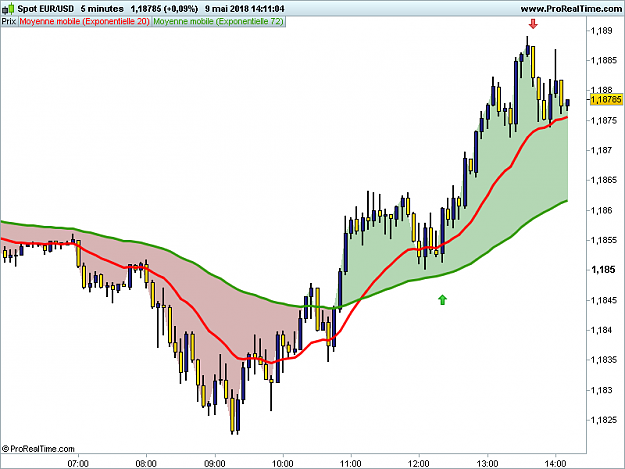Click the 1,189 price axis label
The image size is (625, 469).
[601, 31]
